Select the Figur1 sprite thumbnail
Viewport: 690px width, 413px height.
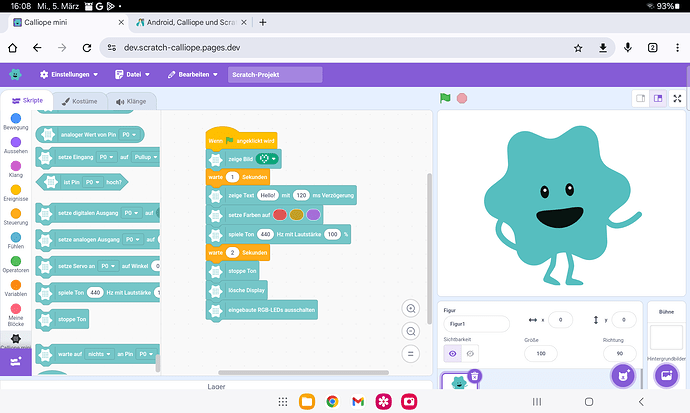point(459,382)
